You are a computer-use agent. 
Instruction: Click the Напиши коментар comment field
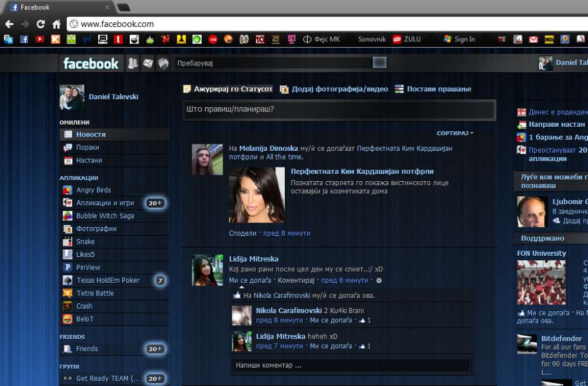tap(351, 365)
